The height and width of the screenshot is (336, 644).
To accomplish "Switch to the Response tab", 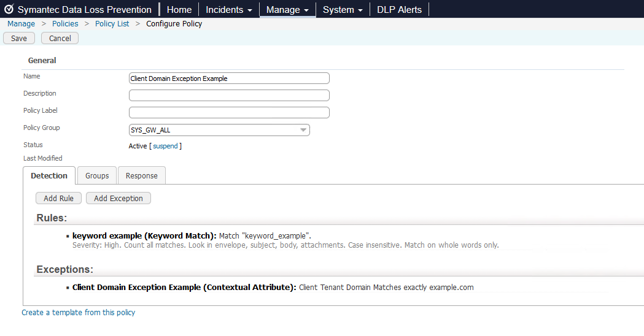I will pos(142,175).
